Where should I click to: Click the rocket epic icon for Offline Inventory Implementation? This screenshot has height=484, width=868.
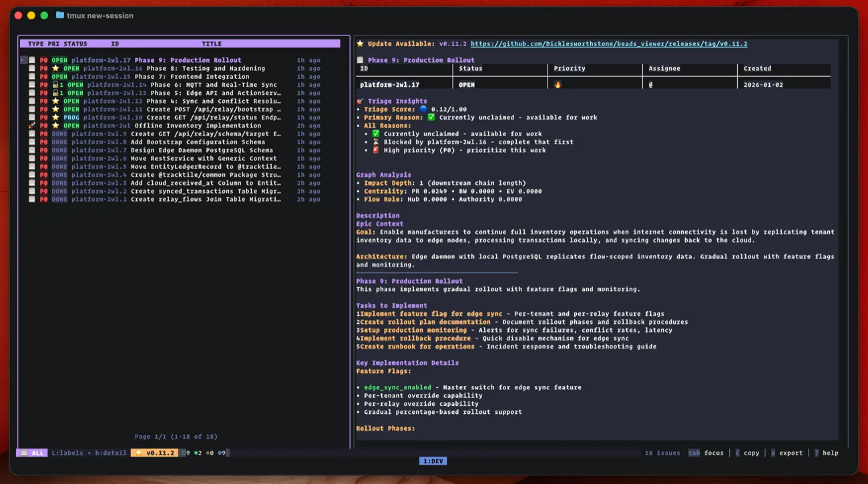pos(31,126)
